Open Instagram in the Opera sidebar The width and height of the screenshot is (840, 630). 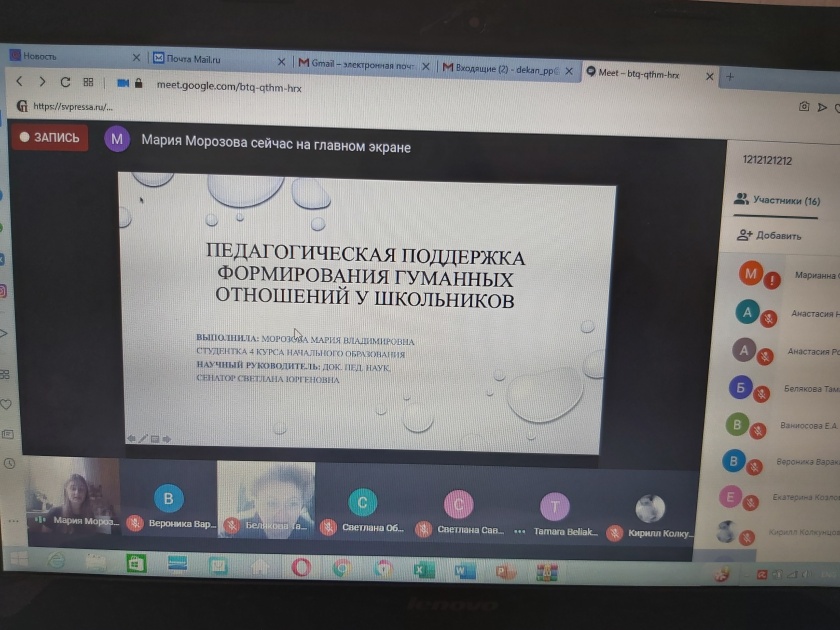[3, 291]
